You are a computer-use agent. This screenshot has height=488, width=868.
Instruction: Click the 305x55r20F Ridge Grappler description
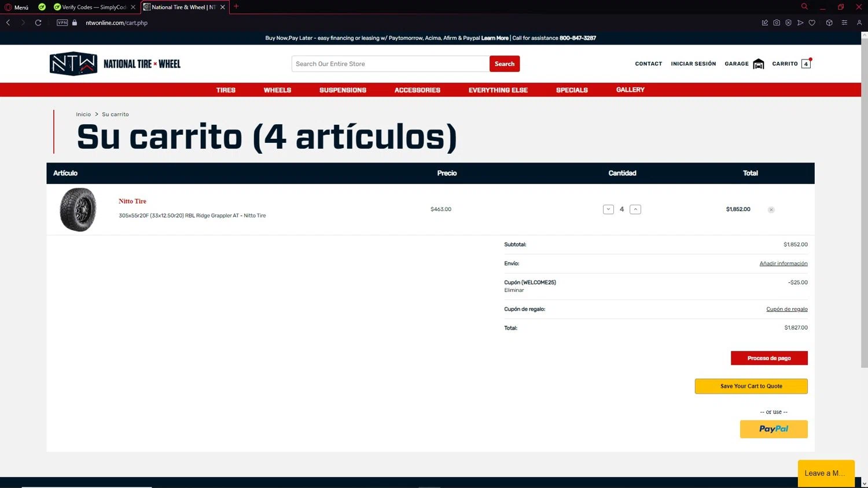tap(192, 216)
